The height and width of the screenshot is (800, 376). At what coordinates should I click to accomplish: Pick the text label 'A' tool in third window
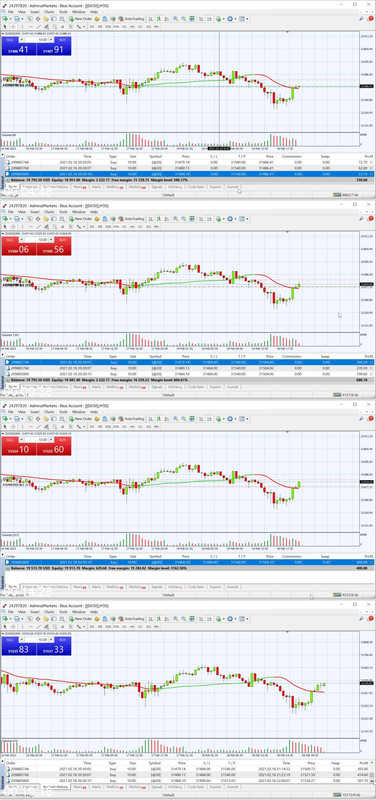point(63,426)
